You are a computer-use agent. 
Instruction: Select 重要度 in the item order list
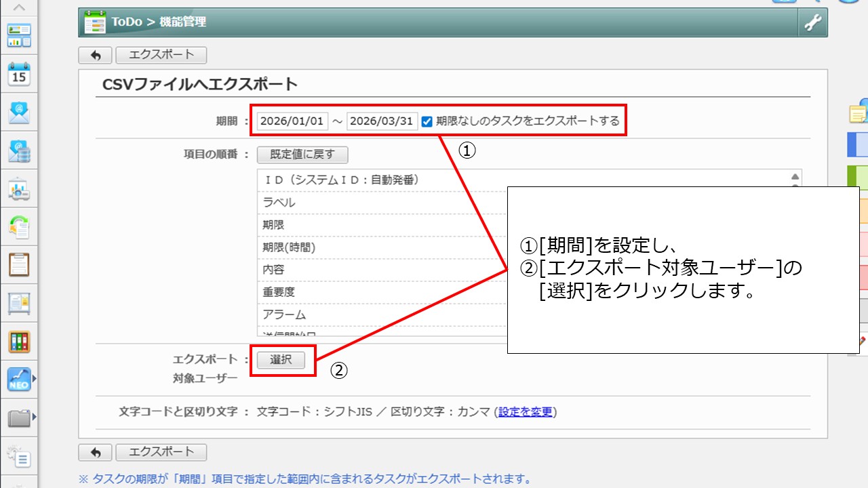[x=279, y=292]
